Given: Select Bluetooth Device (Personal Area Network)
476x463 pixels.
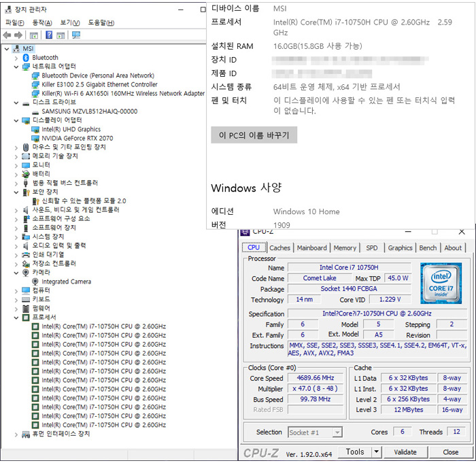Looking at the screenshot, I should [98, 75].
